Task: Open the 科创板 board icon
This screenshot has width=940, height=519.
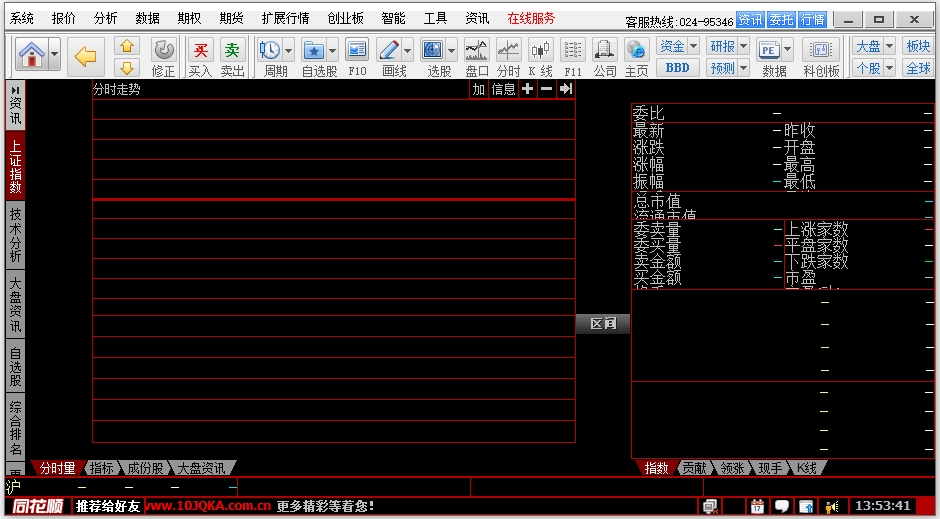Action: point(821,50)
